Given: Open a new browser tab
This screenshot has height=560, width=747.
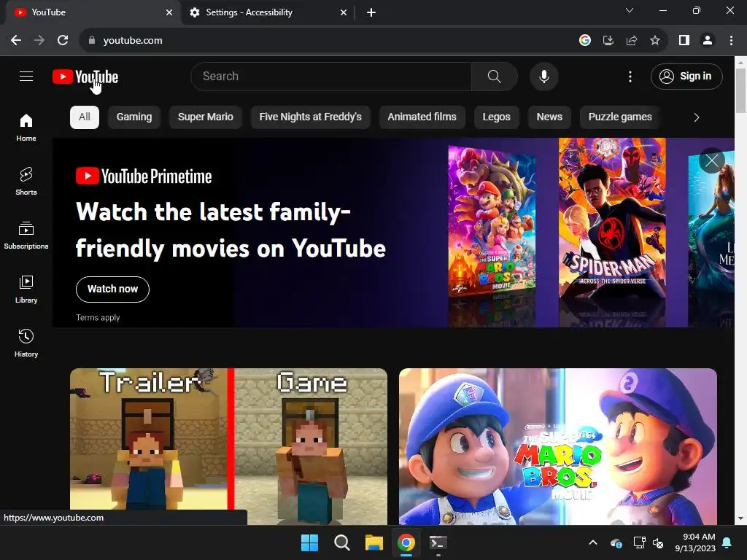Looking at the screenshot, I should coord(371,12).
